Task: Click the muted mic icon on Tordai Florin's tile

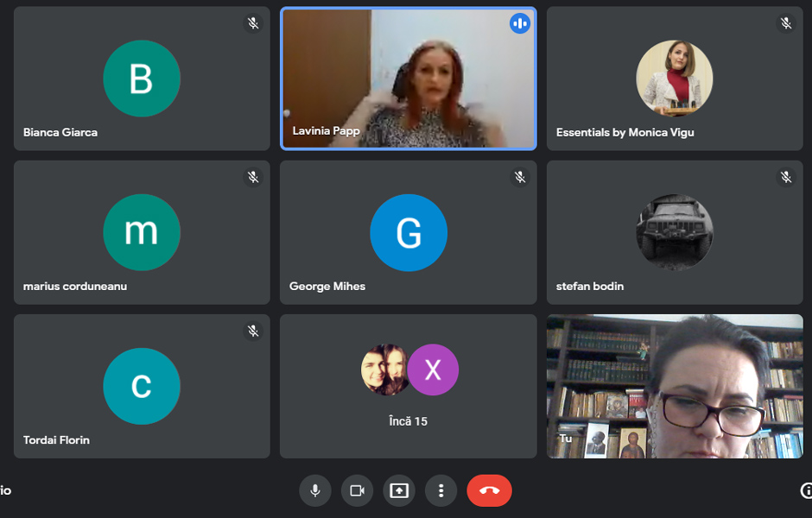Action: (x=253, y=331)
